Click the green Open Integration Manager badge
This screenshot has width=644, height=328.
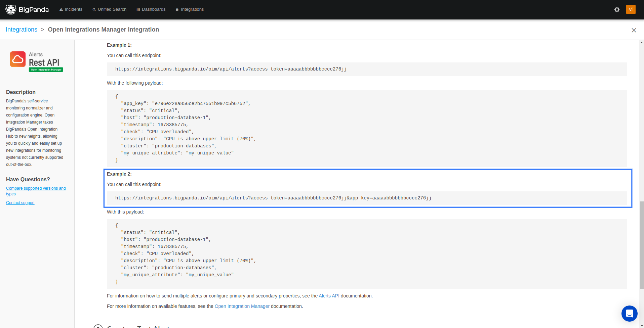coord(46,70)
